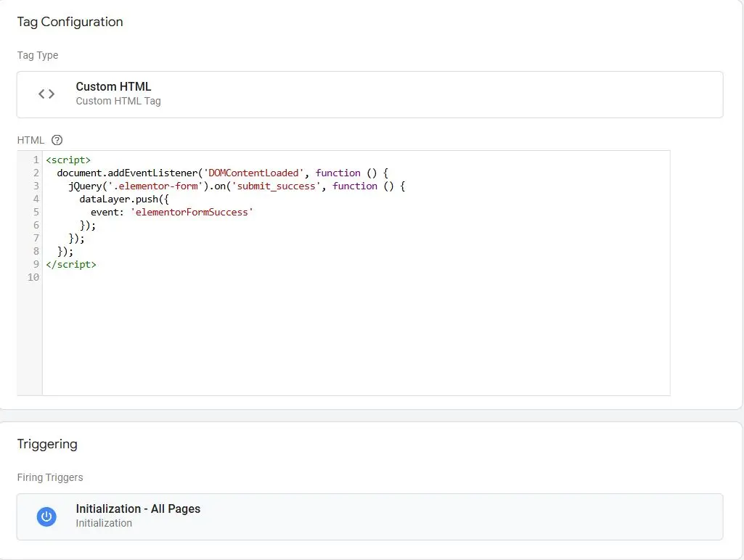Click the dataLayer.push({ line
Image resolution: width=744 pixels, height=560 pixels.
124,199
